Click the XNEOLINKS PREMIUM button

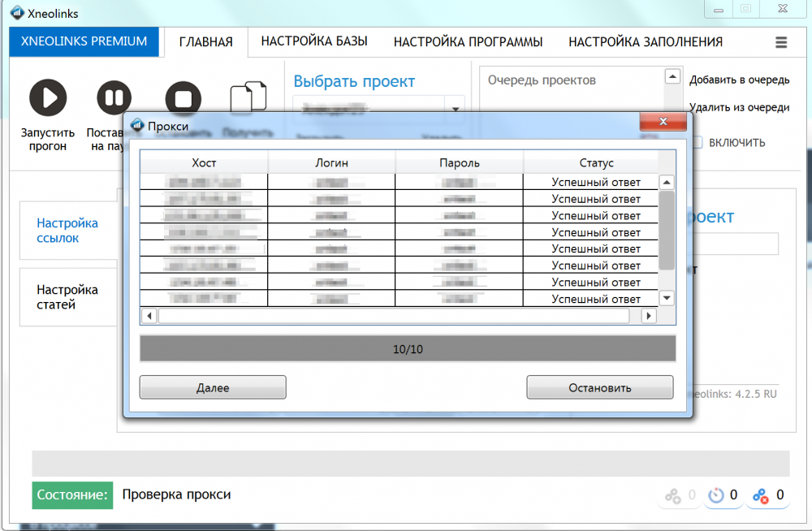point(84,41)
